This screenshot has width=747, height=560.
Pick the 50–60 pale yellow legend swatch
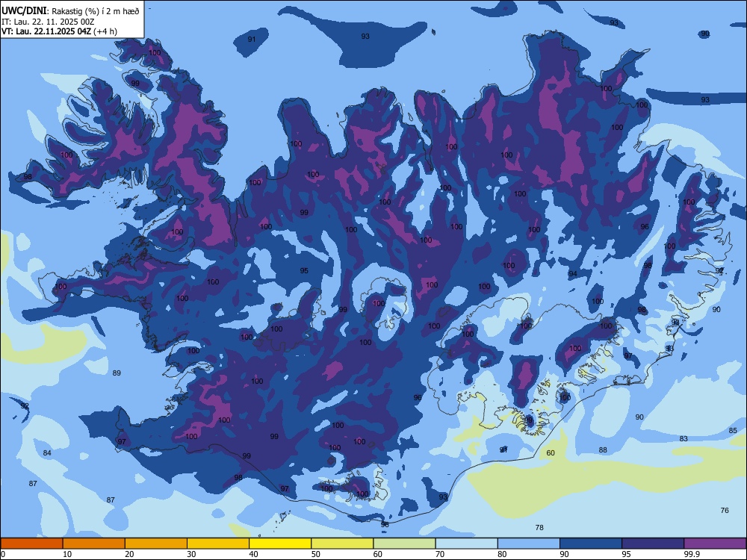[x=343, y=544]
